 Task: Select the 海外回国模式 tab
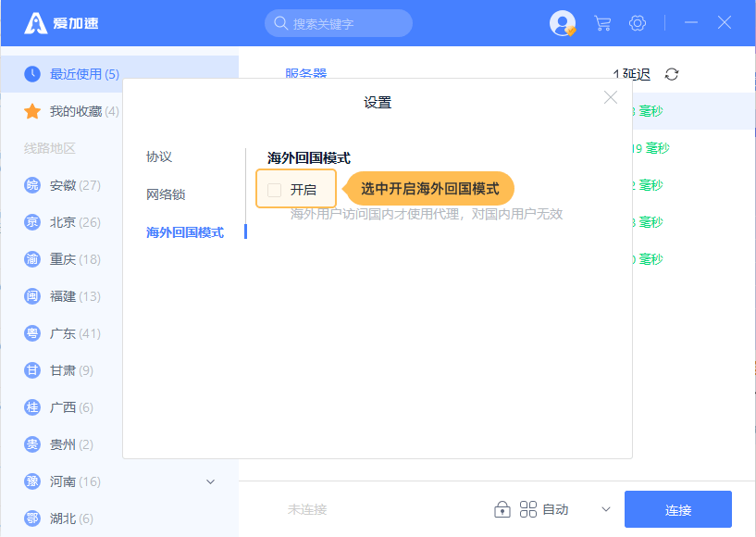(185, 232)
